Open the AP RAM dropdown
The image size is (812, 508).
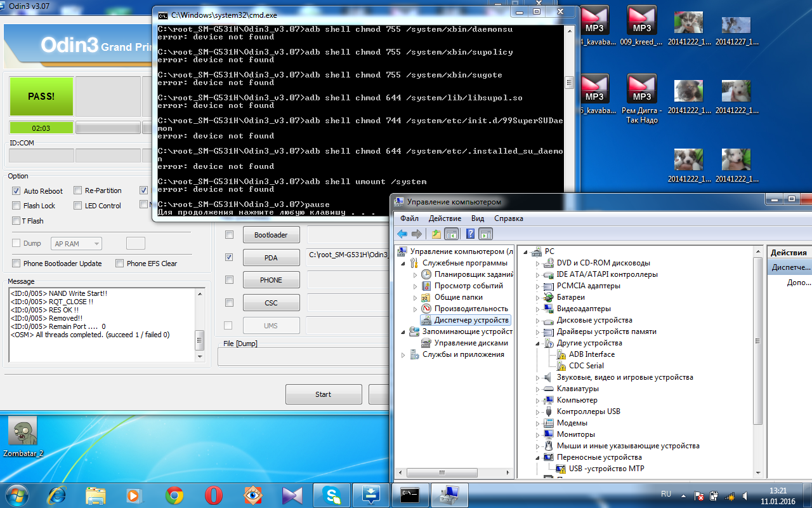(x=77, y=244)
